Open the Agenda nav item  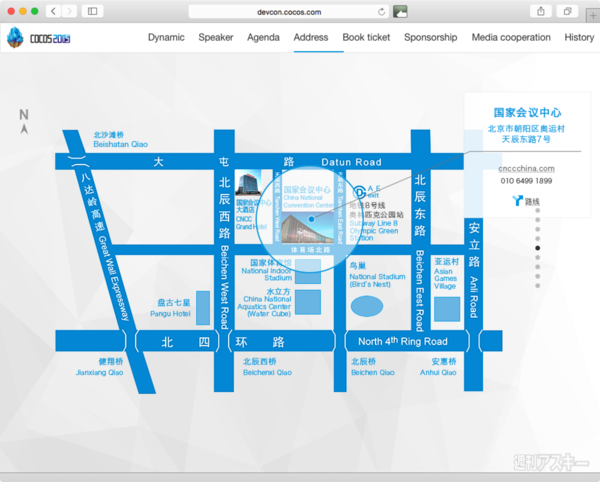(x=263, y=37)
